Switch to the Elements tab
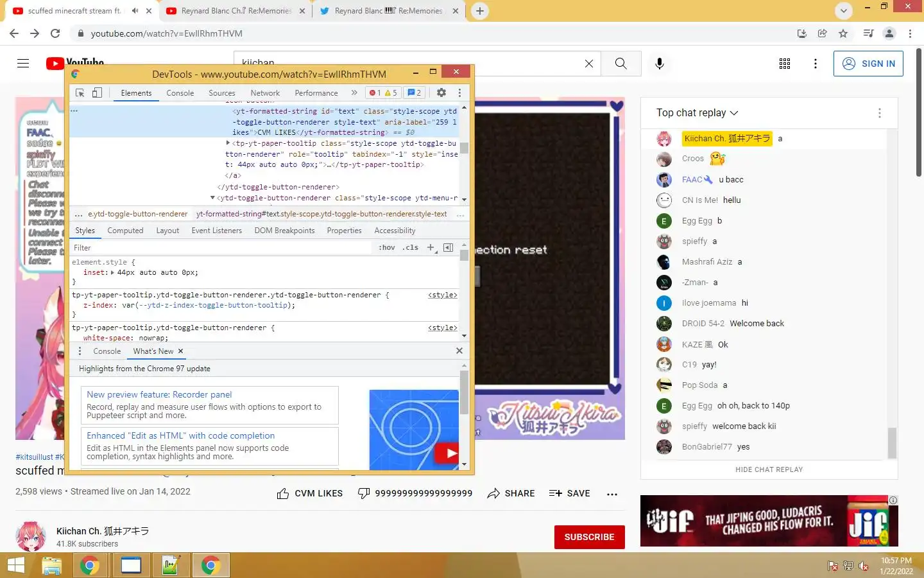The height and width of the screenshot is (578, 924). click(136, 93)
